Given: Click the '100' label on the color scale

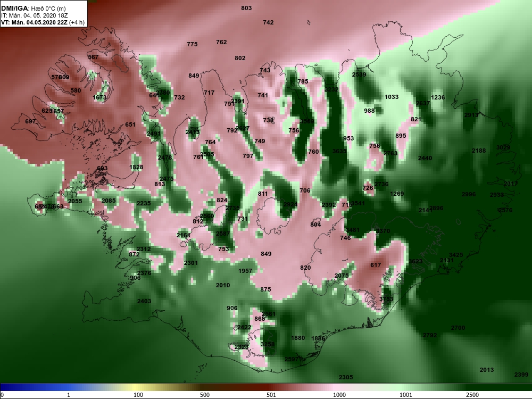Looking at the screenshot, I should tap(138, 395).
